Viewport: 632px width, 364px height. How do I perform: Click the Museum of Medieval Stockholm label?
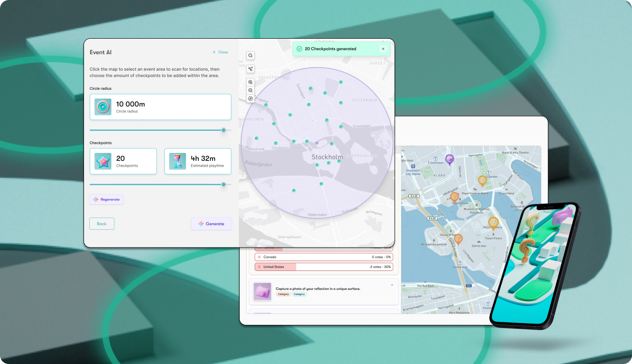[x=476, y=211]
